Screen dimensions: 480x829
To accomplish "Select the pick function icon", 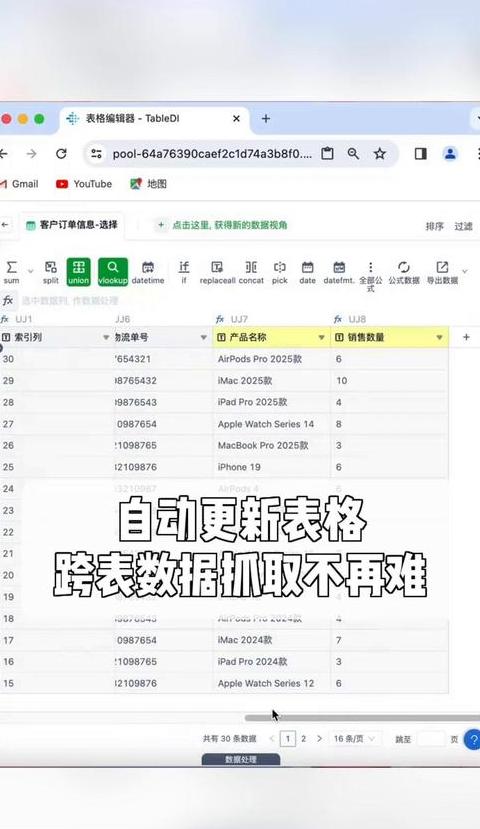I will (280, 272).
